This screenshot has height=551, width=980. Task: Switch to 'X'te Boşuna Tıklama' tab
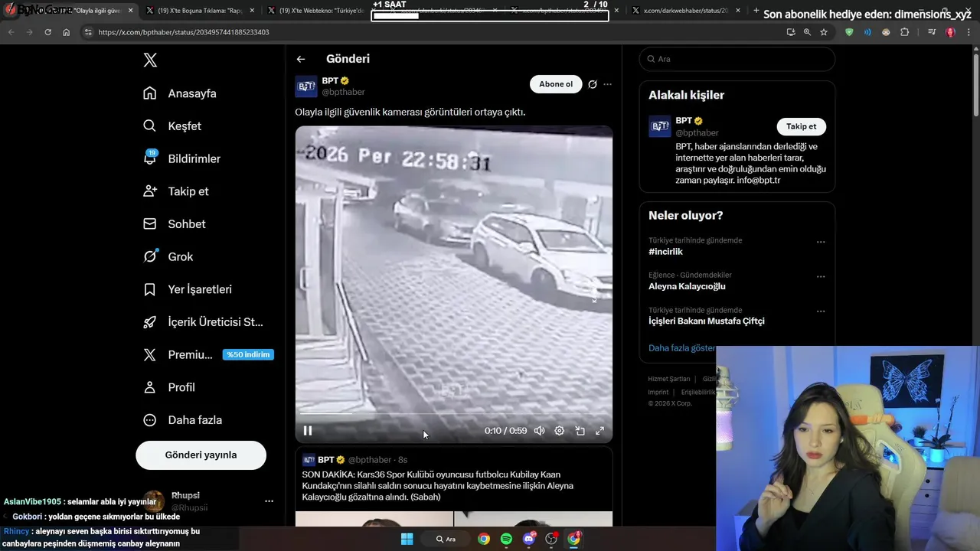click(199, 11)
